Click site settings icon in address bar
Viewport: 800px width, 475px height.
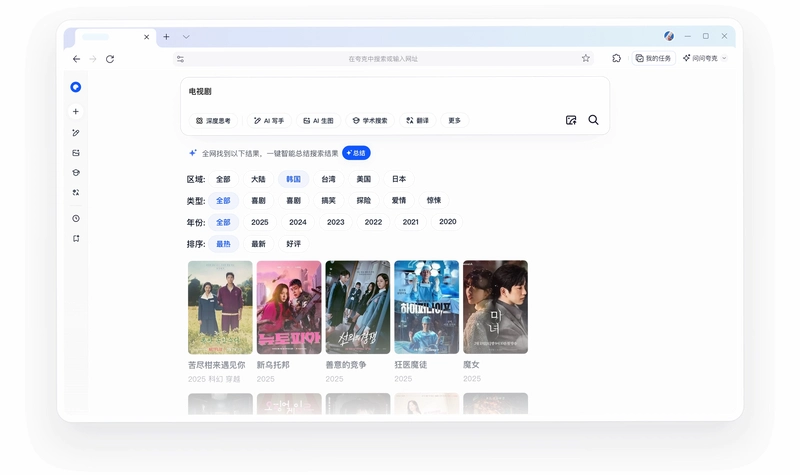180,59
